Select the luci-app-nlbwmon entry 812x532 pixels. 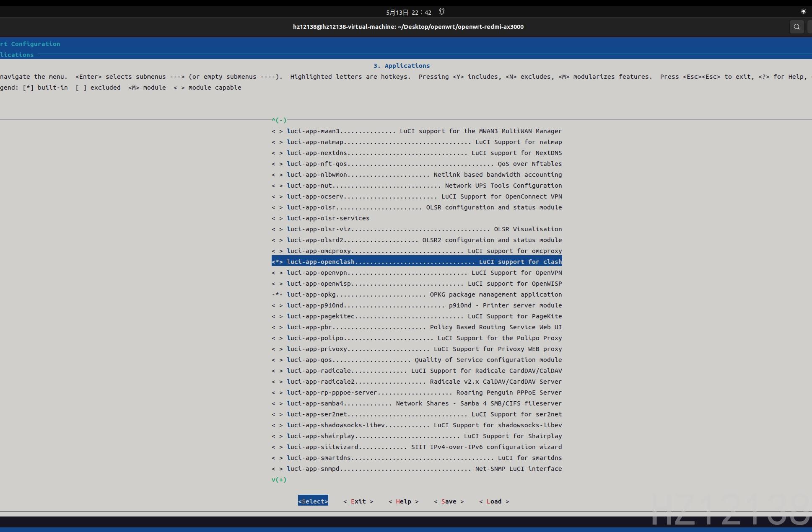point(417,175)
